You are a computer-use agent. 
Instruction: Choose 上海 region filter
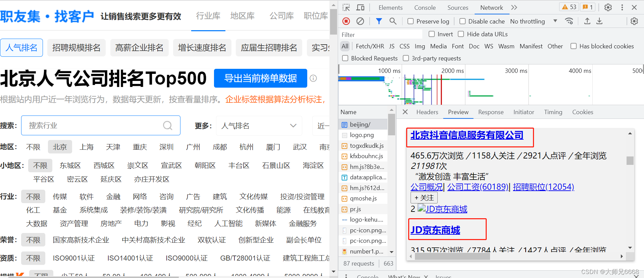[x=87, y=147]
